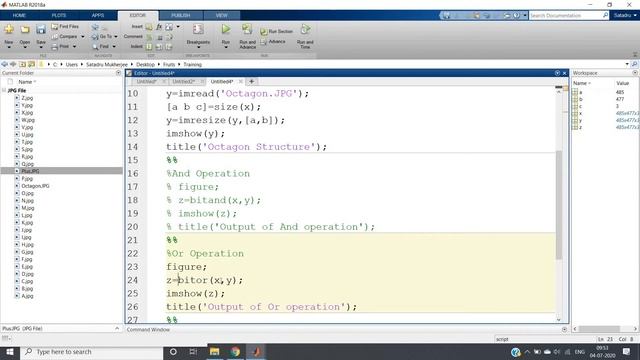Screen dimensions: 640x360
Task: Click the Windows Start button
Action: pos(10,351)
